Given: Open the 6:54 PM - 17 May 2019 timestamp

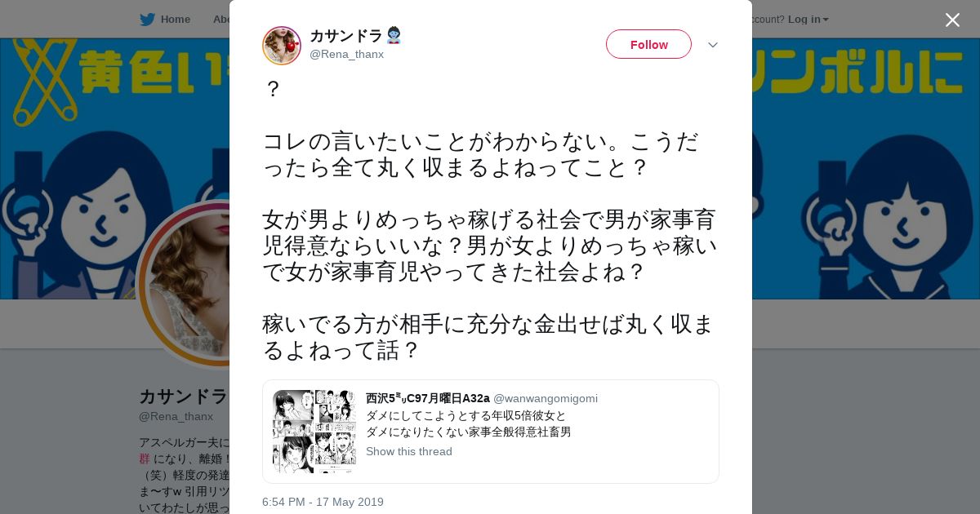Looking at the screenshot, I should point(323,502).
